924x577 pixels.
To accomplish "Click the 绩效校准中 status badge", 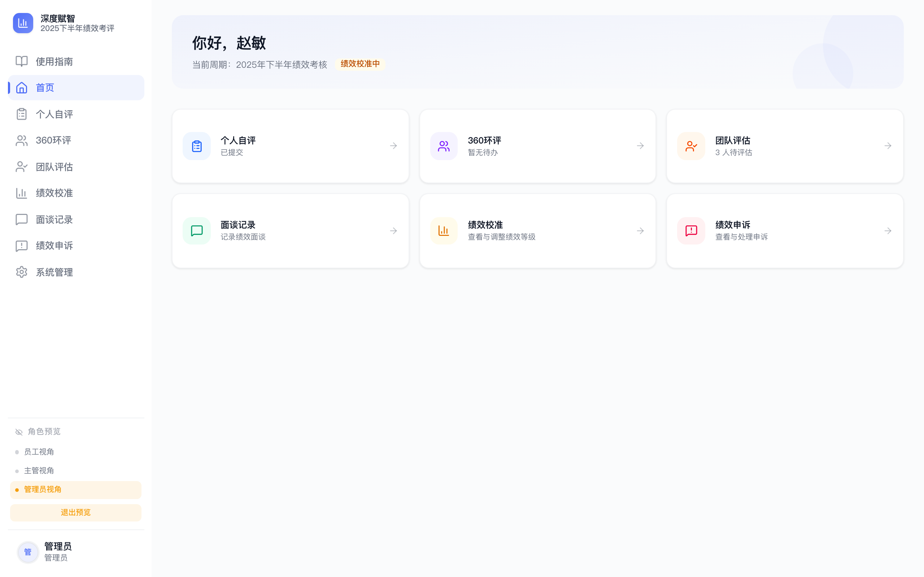I will 359,64.
